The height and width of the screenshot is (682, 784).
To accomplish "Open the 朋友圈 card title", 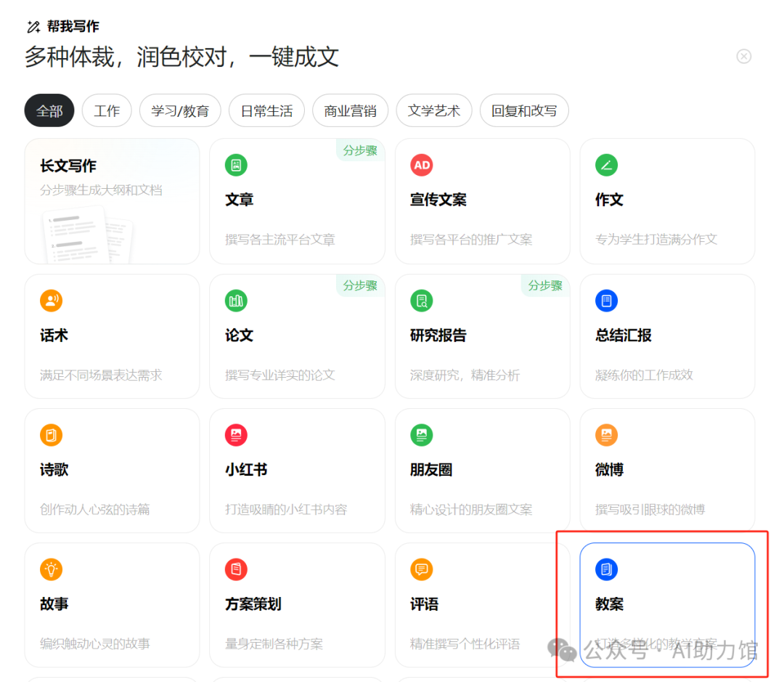I will [x=431, y=470].
